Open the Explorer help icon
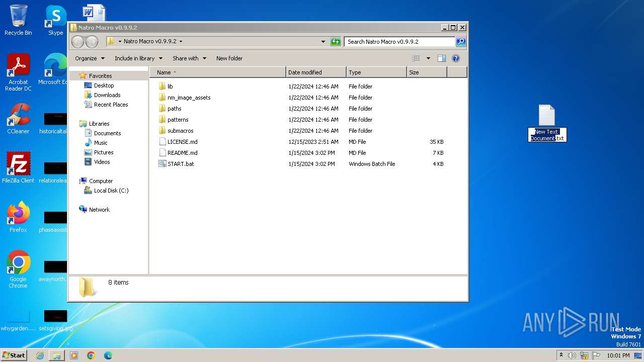 pos(456,58)
